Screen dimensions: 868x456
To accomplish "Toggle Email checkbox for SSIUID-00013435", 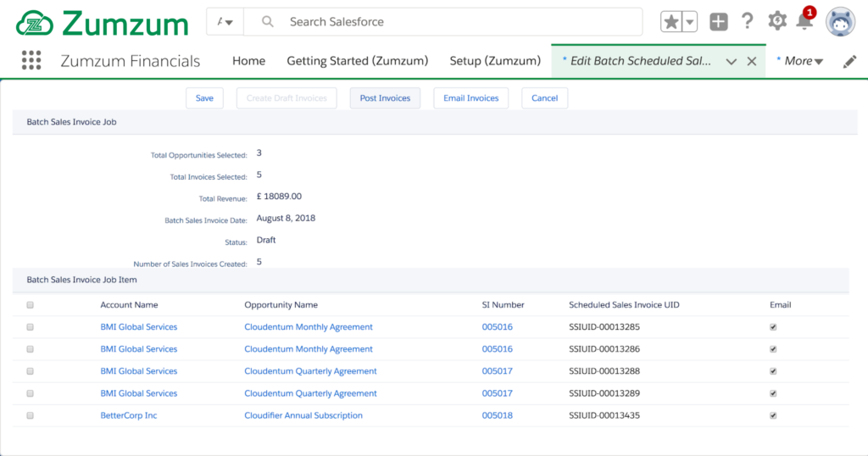I will tap(773, 415).
